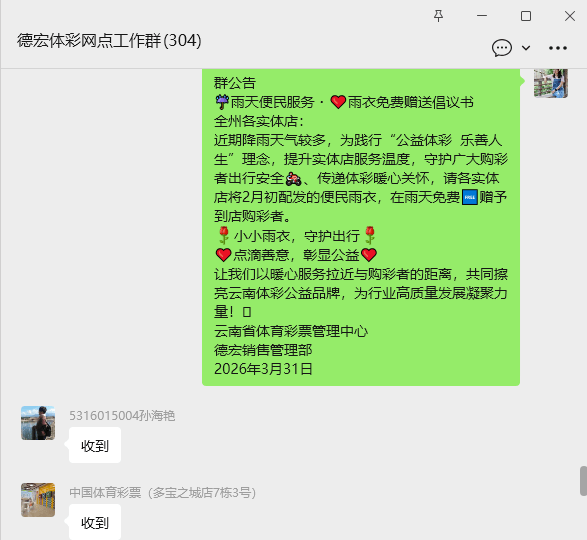This screenshot has height=540, width=587.
Task: Open avatar of 5316015004孙海艳
Action: 38,423
